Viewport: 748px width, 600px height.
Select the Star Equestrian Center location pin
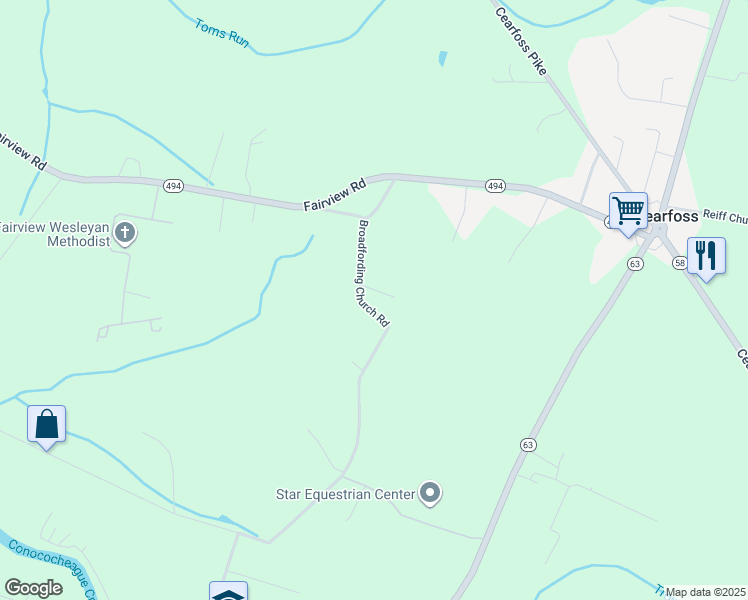tap(430, 493)
